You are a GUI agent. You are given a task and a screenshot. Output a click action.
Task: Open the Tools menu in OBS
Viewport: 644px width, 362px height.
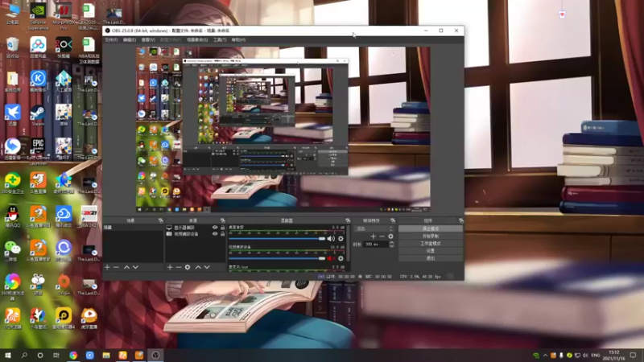(x=220, y=39)
